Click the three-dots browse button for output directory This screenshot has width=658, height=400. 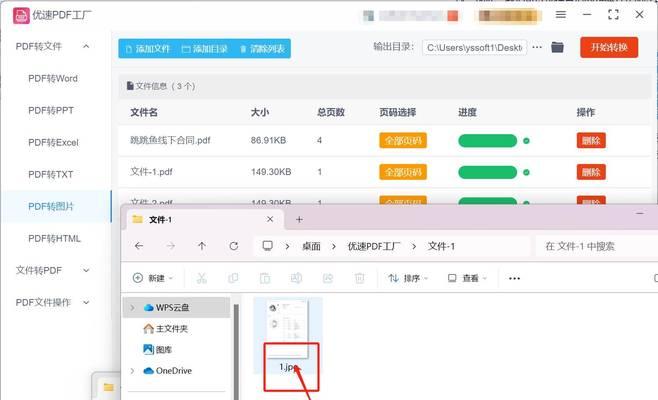tap(537, 47)
